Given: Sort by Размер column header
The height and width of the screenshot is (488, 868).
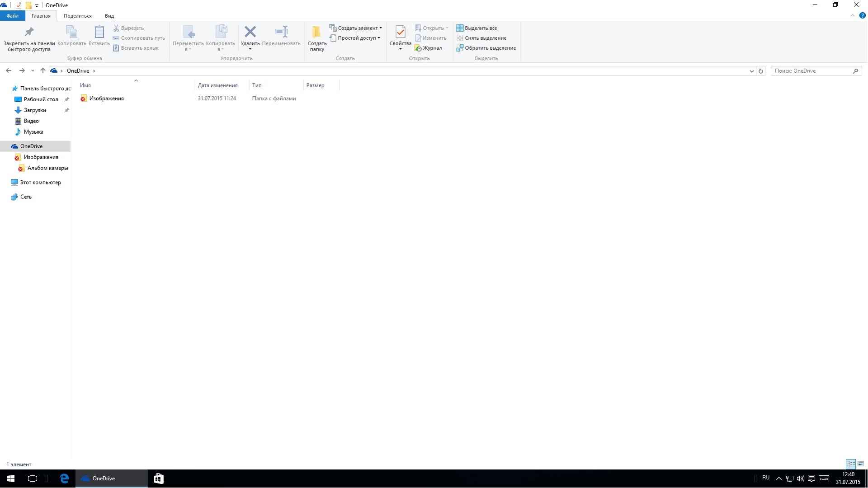Looking at the screenshot, I should (x=321, y=85).
